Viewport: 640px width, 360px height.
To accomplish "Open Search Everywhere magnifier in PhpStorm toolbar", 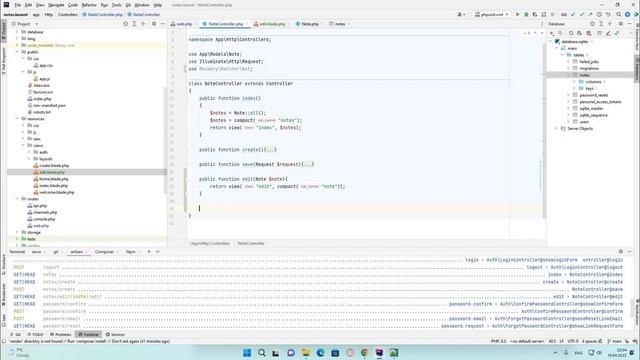I will (x=619, y=14).
